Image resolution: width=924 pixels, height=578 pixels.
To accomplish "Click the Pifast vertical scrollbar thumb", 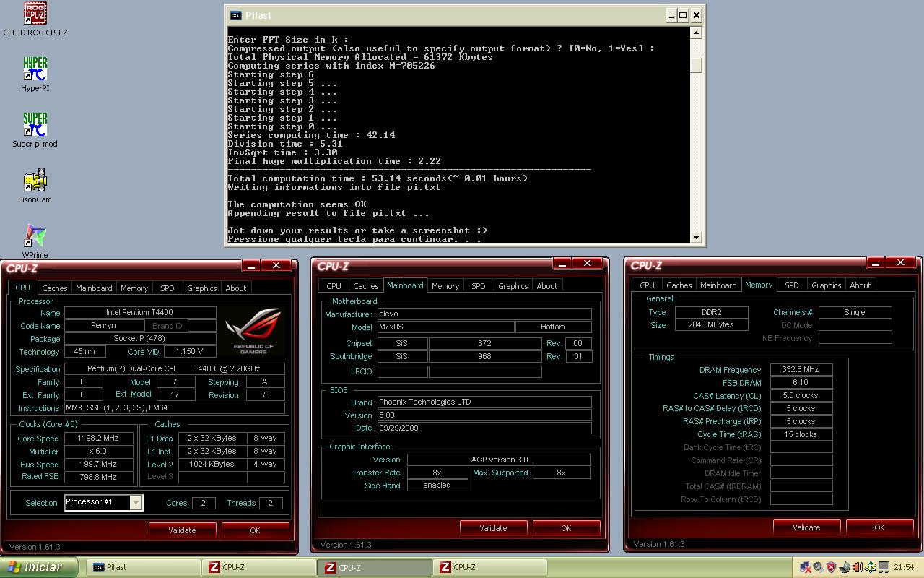I will [696, 65].
